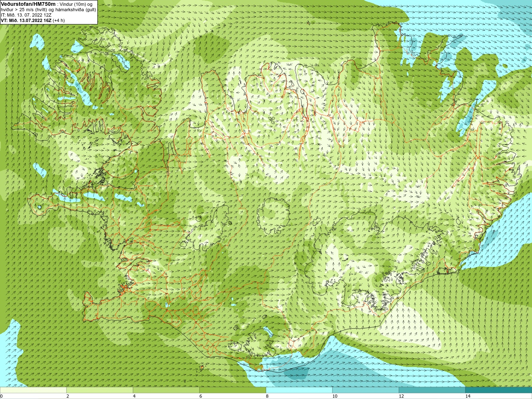Click the 2–4 m/s light green legend swatch

pos(100,390)
